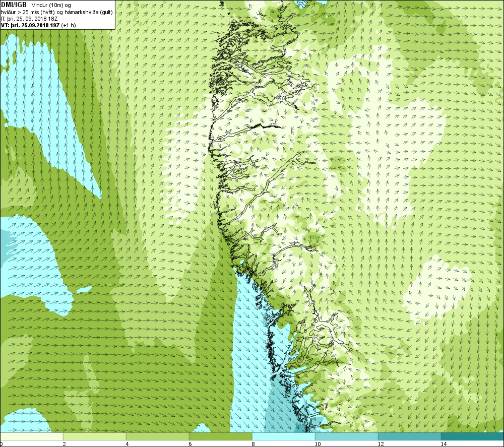Click the scale label '6'
Image resolution: width=504 pixels, height=447 pixels.
(191, 444)
